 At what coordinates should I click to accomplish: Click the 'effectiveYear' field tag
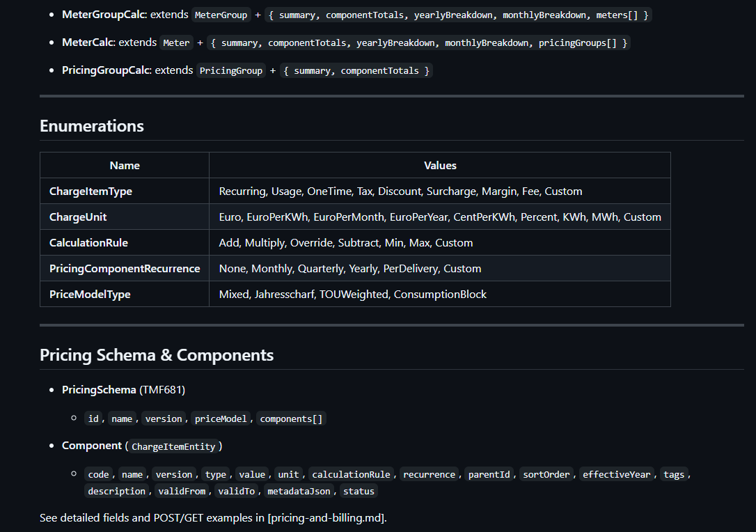(x=617, y=475)
